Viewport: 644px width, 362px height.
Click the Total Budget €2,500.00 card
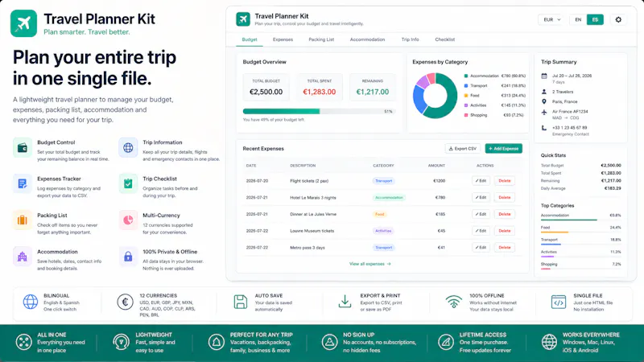pos(266,88)
